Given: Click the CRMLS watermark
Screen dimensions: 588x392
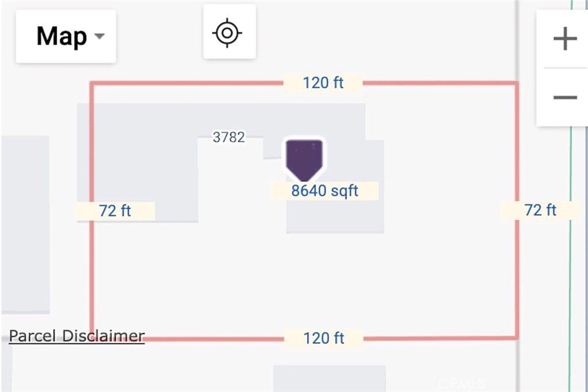Looking at the screenshot, I should click(x=461, y=383).
